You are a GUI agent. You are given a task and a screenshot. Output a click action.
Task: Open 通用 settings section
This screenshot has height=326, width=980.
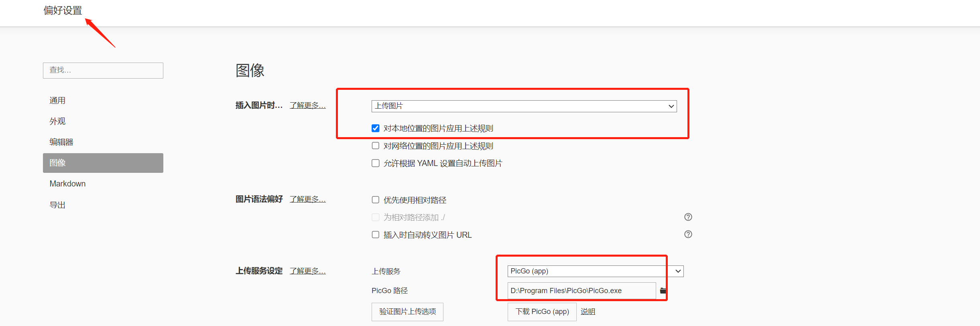(x=57, y=100)
